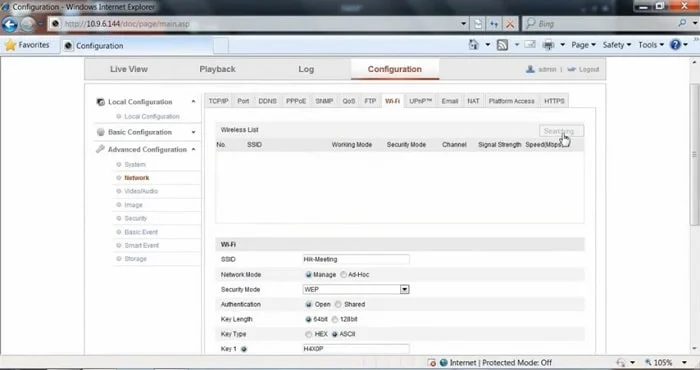Click the Advanced Configuration wrench icon
Viewport: 700px width, 370px height.
click(x=100, y=149)
